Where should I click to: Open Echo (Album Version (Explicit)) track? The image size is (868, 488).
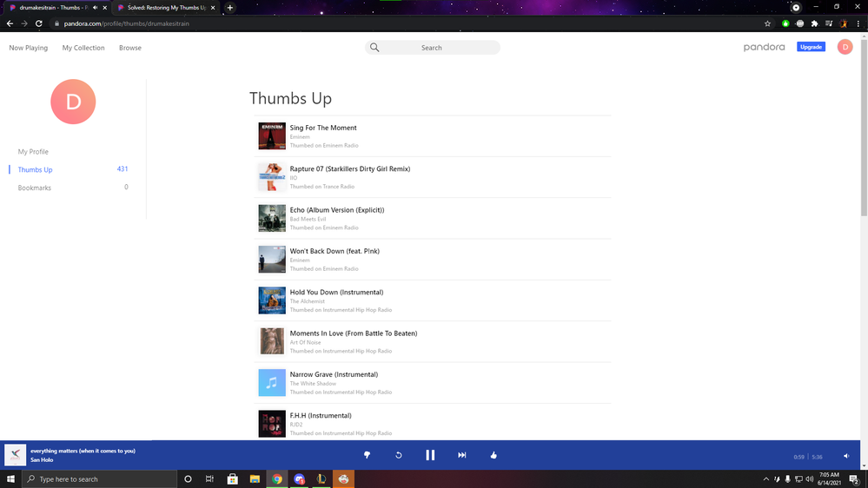pyautogui.click(x=337, y=209)
